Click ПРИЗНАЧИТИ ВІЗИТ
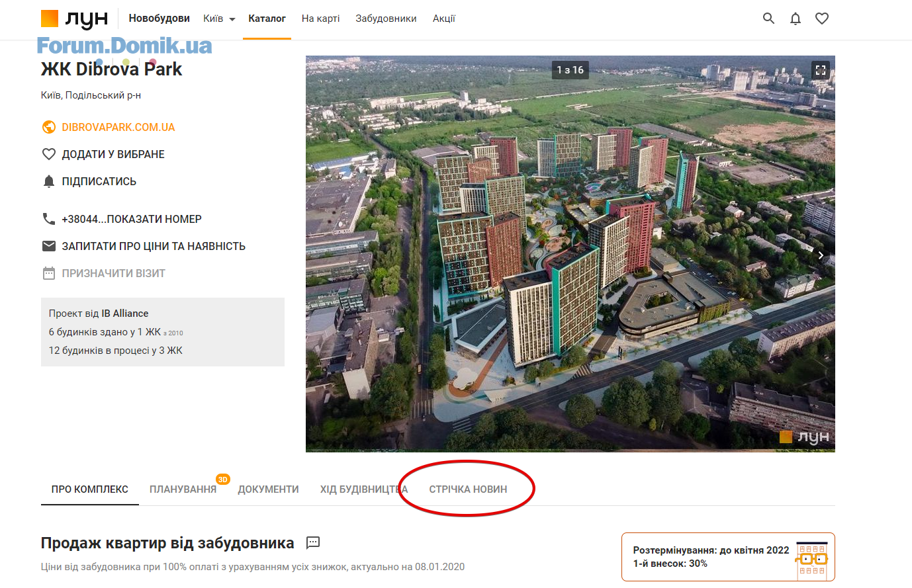This screenshot has height=588, width=912. point(114,273)
